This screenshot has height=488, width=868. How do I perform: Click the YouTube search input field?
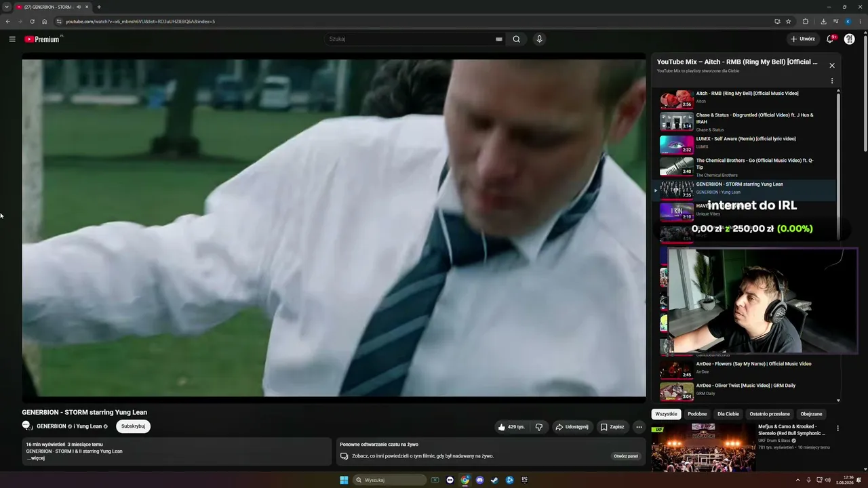[x=410, y=39]
